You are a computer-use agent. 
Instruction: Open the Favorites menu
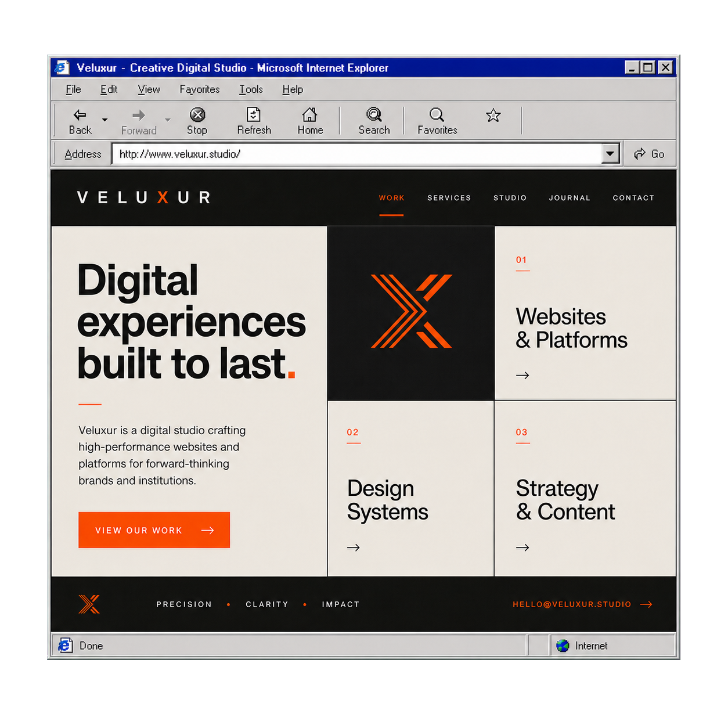pos(200,89)
